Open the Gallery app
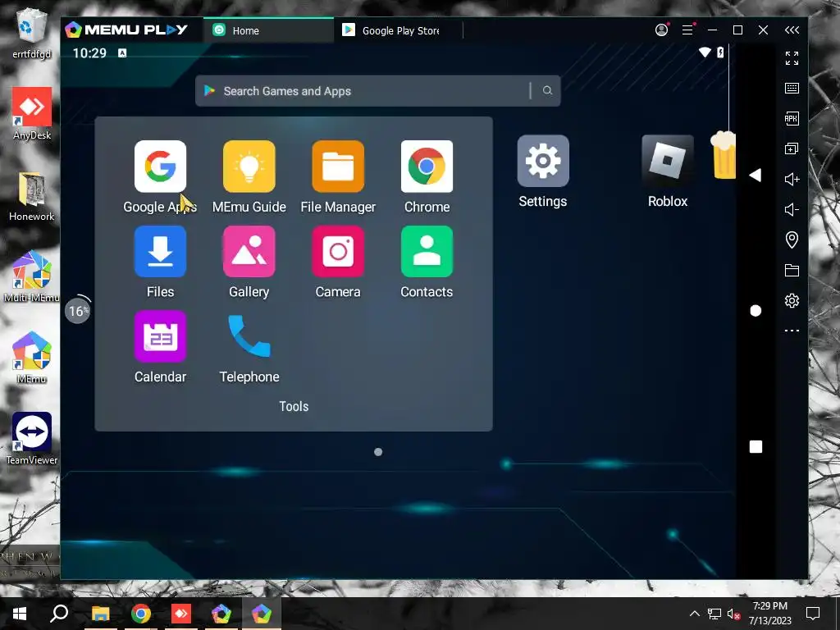The width and height of the screenshot is (840, 630). pos(249,251)
